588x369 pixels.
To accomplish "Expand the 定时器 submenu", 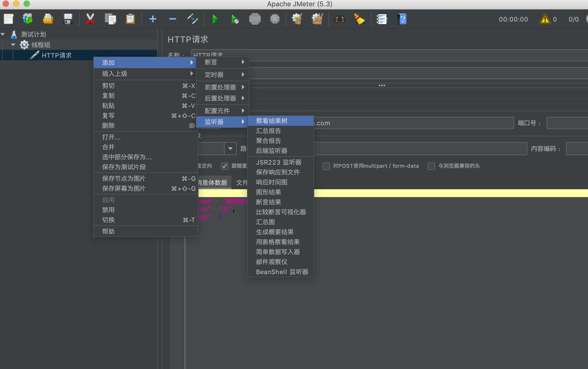I will coord(223,75).
